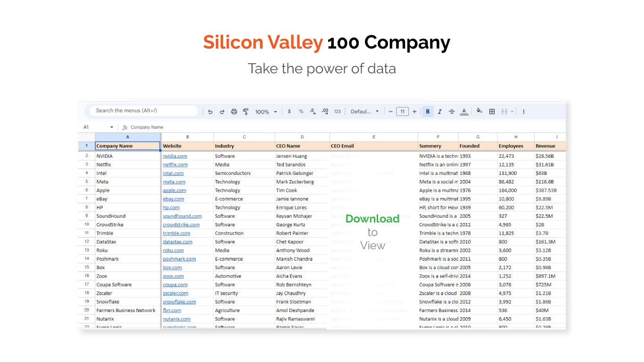This screenshot has height=362, width=644.
Task: Select the $387.53B revenue cell
Action: click(x=550, y=190)
